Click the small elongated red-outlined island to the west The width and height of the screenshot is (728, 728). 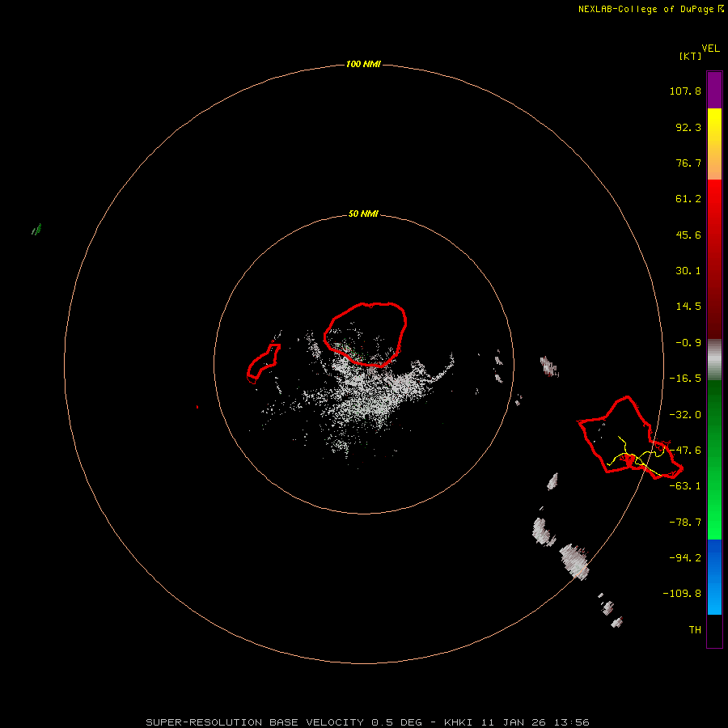[x=263, y=363]
